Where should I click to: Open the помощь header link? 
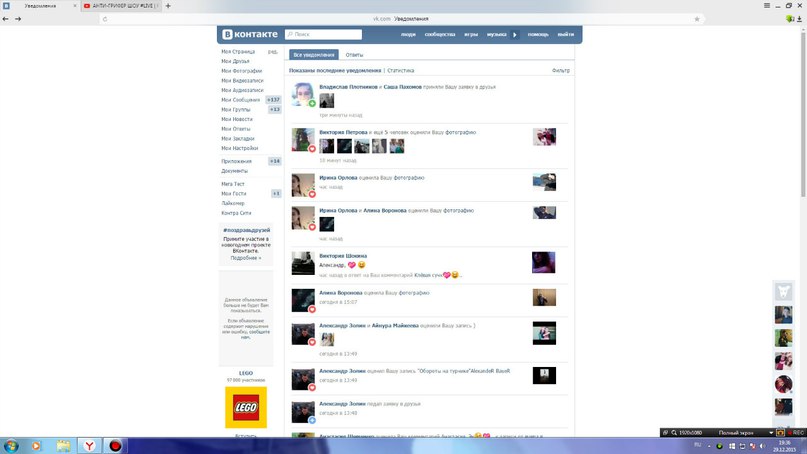(x=538, y=34)
